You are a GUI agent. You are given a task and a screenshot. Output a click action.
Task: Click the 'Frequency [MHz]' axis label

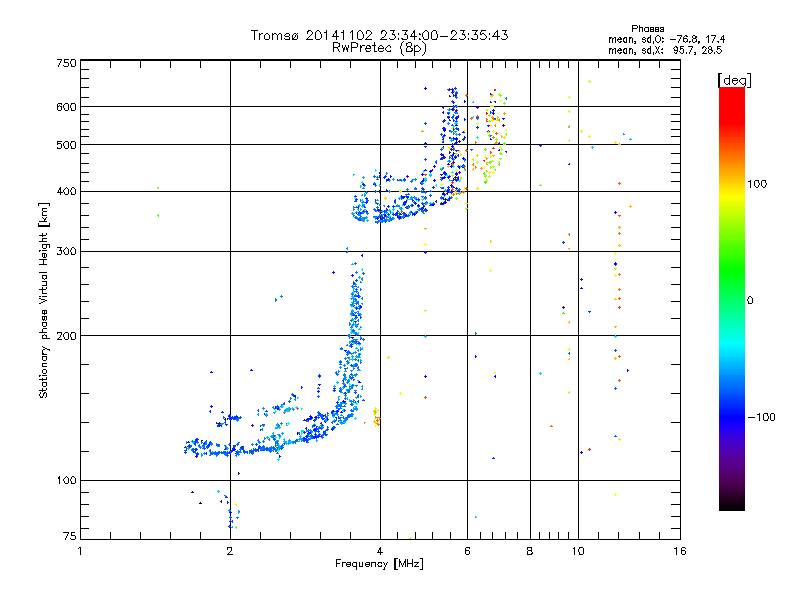(x=379, y=564)
